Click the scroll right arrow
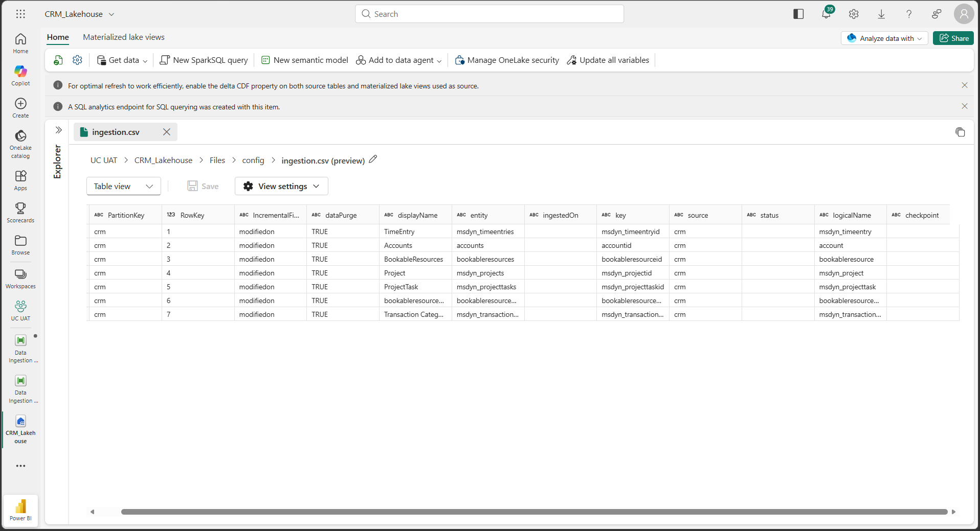980x531 pixels. pyautogui.click(x=953, y=512)
